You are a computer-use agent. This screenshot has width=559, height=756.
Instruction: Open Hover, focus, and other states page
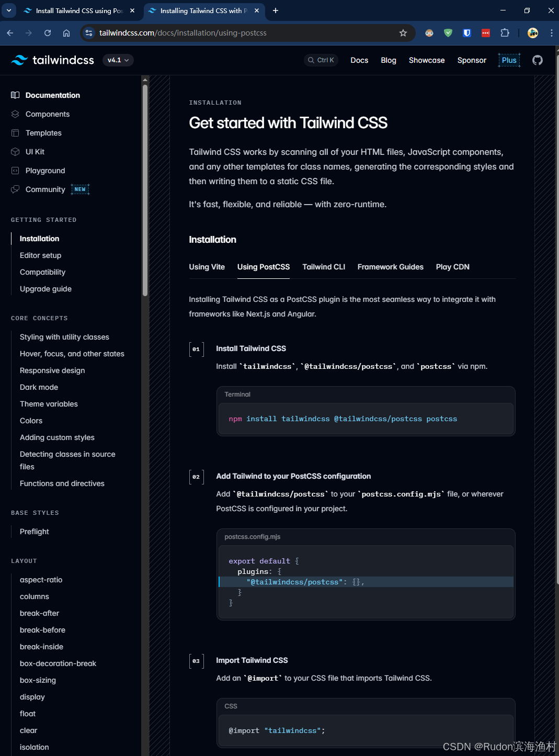[x=72, y=354]
